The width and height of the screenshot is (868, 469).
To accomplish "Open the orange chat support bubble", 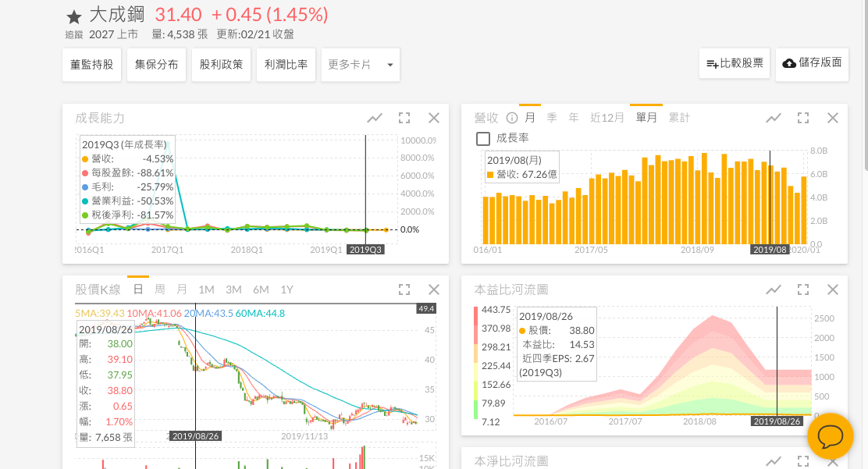I will [x=830, y=435].
